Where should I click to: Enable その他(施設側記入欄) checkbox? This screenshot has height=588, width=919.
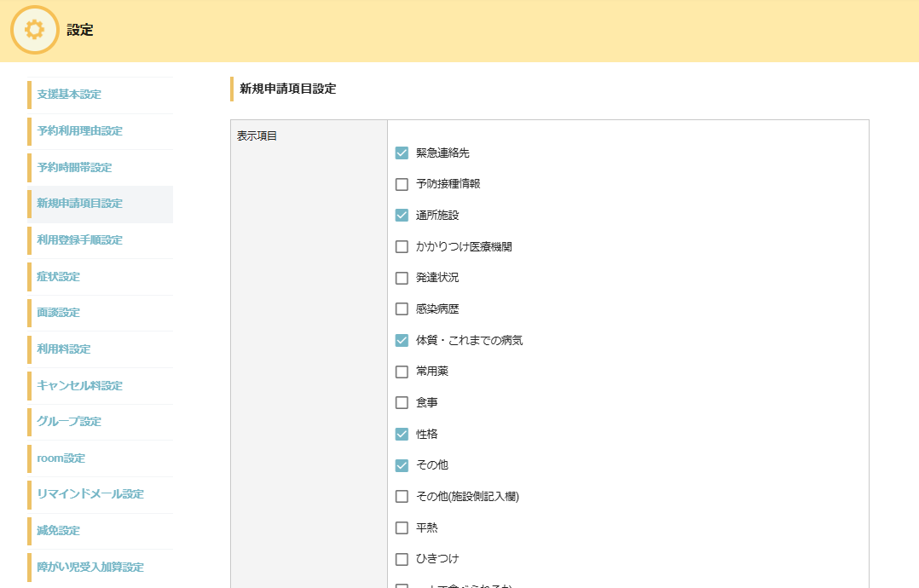click(x=402, y=497)
